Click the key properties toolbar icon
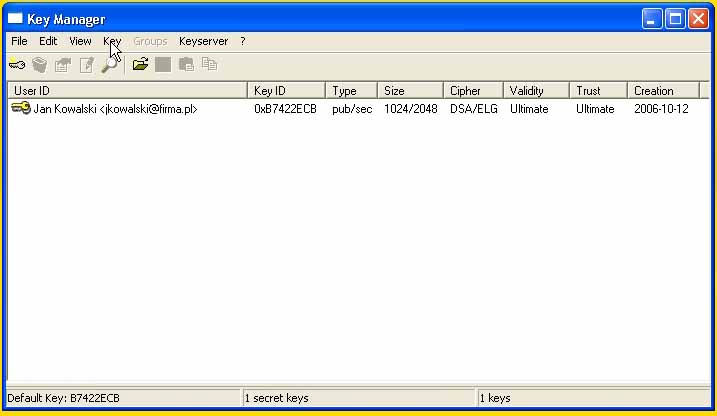The image size is (717, 416). pyautogui.click(x=63, y=65)
